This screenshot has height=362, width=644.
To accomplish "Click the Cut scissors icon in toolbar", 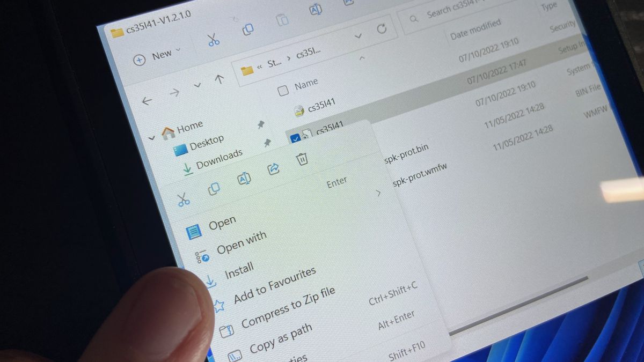I will coord(213,39).
